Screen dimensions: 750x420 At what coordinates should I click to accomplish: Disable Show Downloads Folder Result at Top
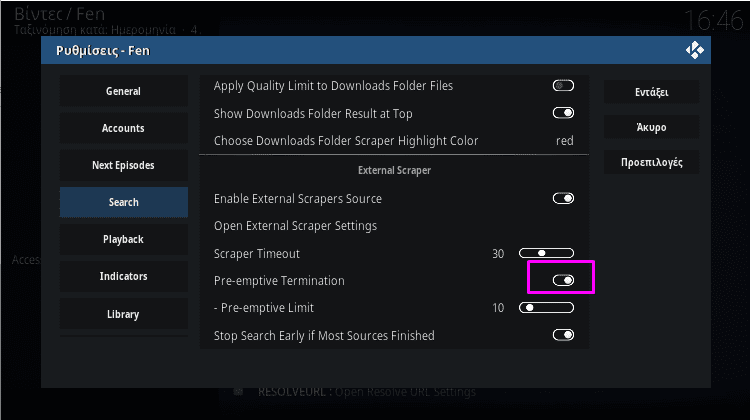coord(563,113)
